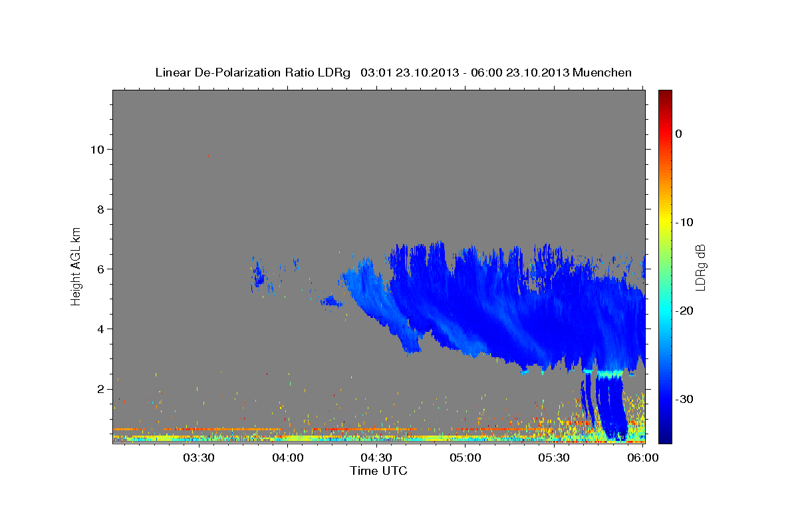The width and height of the screenshot is (798, 532).
Task: Click the '03:30' time tick label
Action: [198, 458]
